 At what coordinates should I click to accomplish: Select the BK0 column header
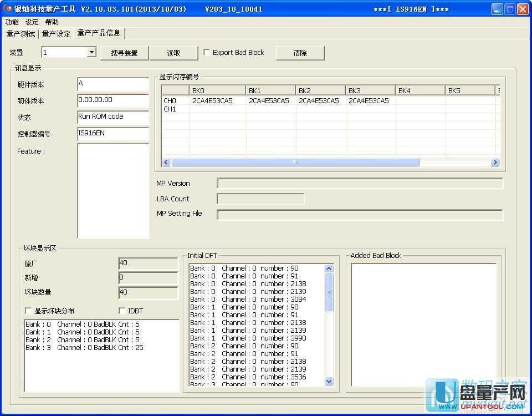[x=217, y=90]
